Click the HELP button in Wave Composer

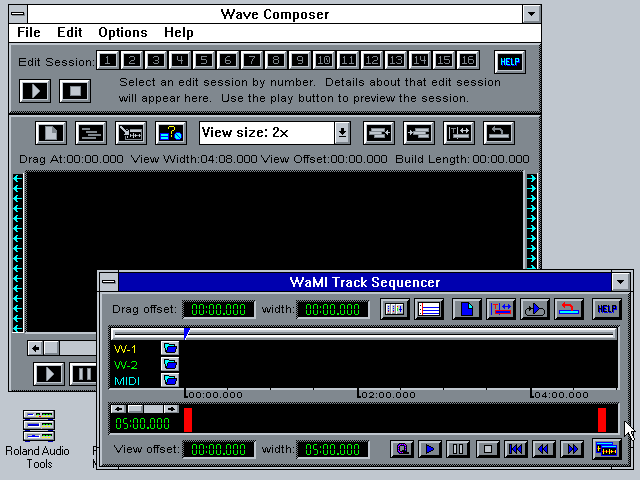pyautogui.click(x=510, y=62)
